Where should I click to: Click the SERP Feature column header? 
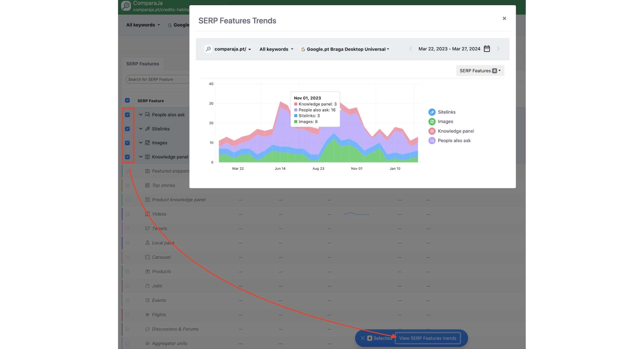point(151,101)
